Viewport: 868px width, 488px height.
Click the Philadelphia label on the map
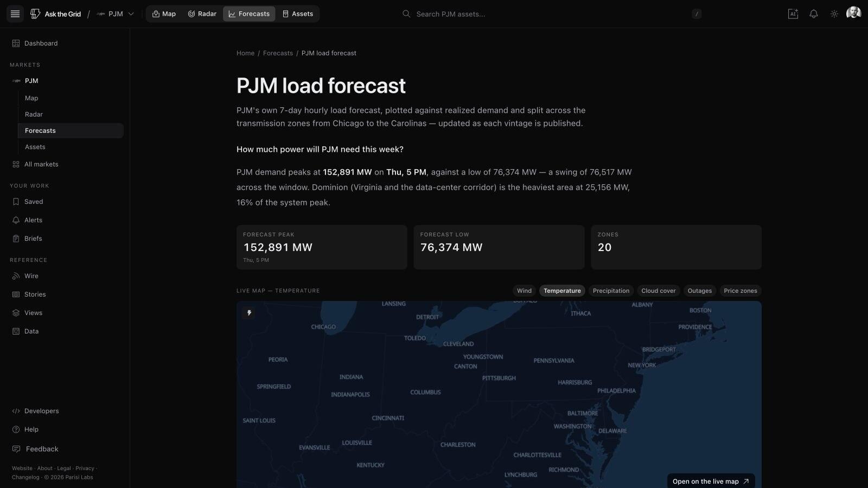616,390
